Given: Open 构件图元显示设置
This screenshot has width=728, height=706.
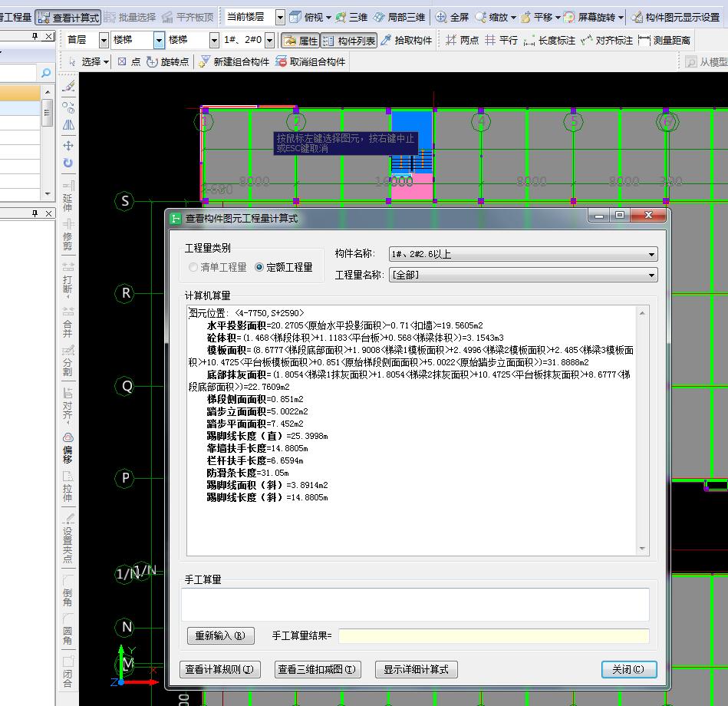Looking at the screenshot, I should coord(676,18).
